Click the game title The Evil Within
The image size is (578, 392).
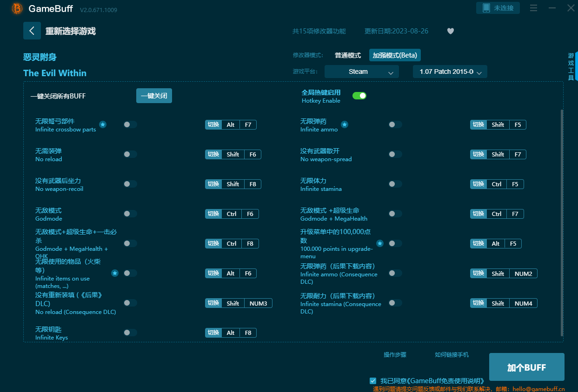pos(55,73)
